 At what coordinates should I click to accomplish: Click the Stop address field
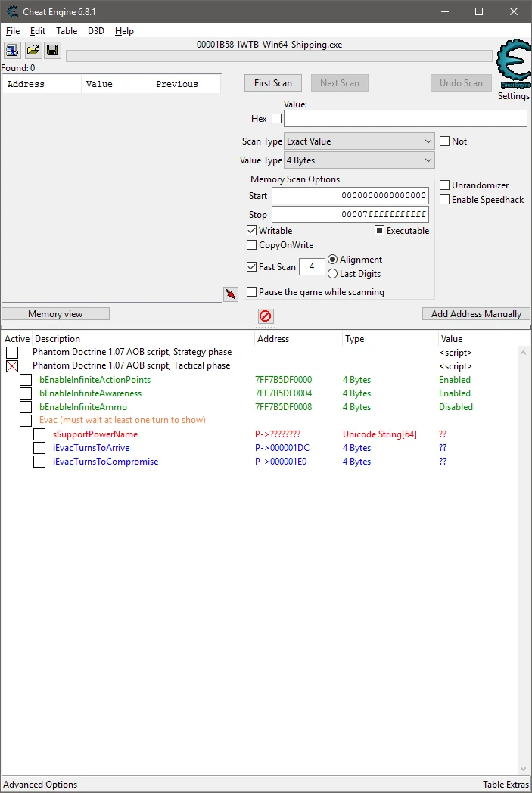[350, 214]
